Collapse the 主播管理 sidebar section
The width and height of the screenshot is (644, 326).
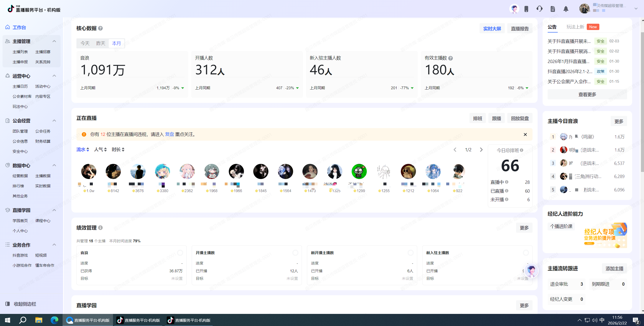(x=54, y=41)
